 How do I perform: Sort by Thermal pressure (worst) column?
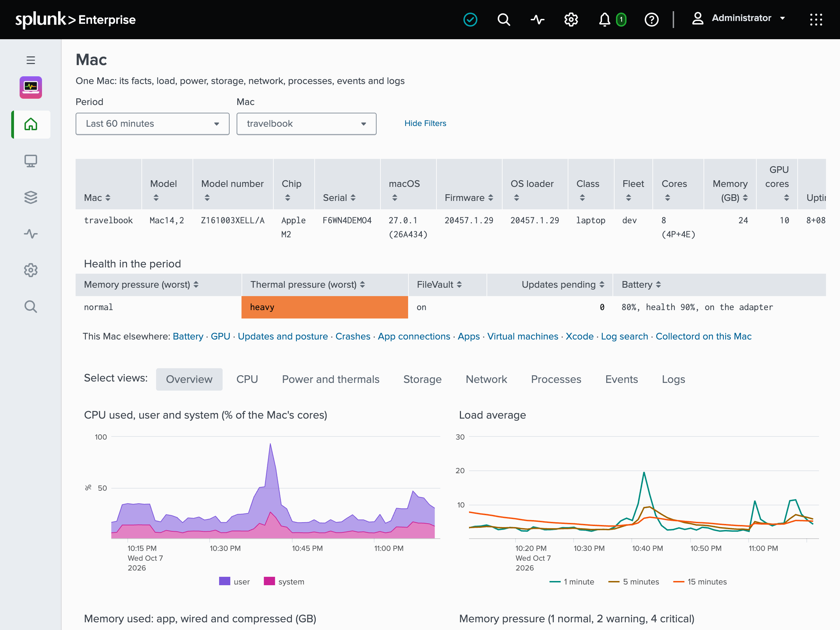pyautogui.click(x=308, y=285)
